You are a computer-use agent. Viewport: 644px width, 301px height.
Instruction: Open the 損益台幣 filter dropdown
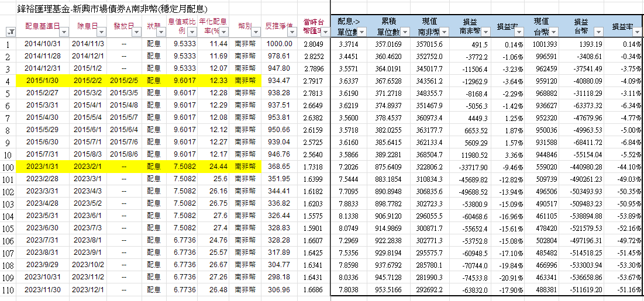(599, 32)
